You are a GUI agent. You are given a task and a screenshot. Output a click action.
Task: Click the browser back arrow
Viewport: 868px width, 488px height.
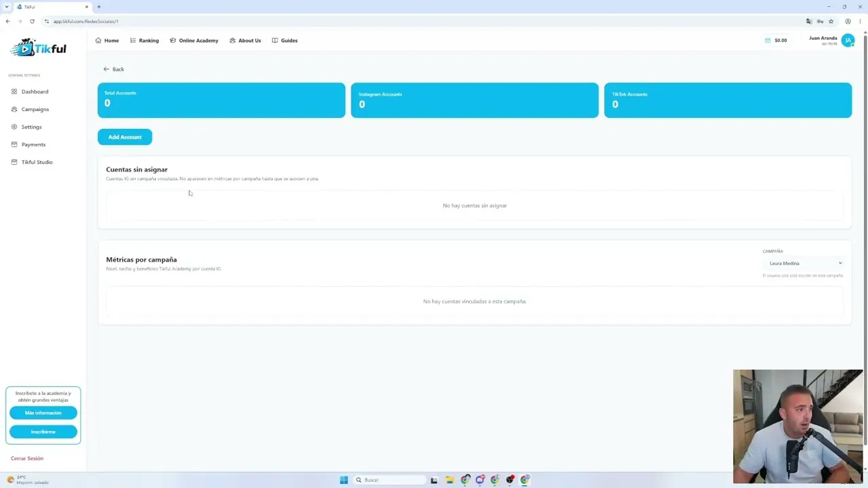point(7,21)
